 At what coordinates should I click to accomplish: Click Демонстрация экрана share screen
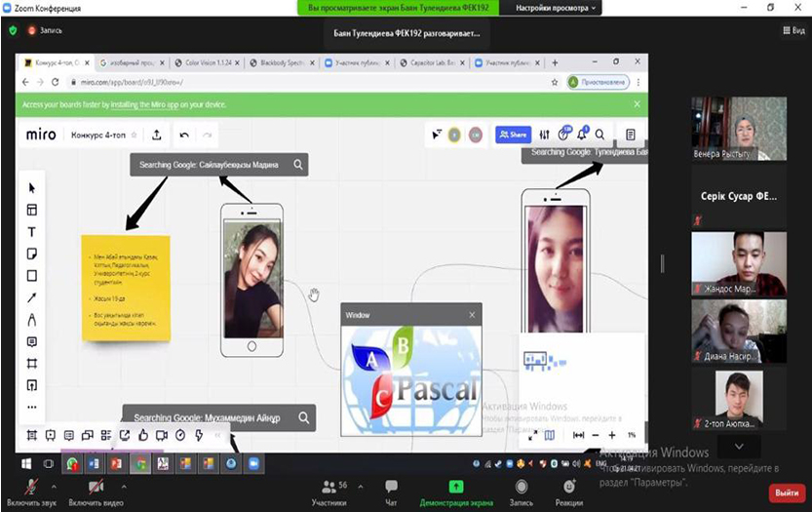pyautogui.click(x=456, y=492)
